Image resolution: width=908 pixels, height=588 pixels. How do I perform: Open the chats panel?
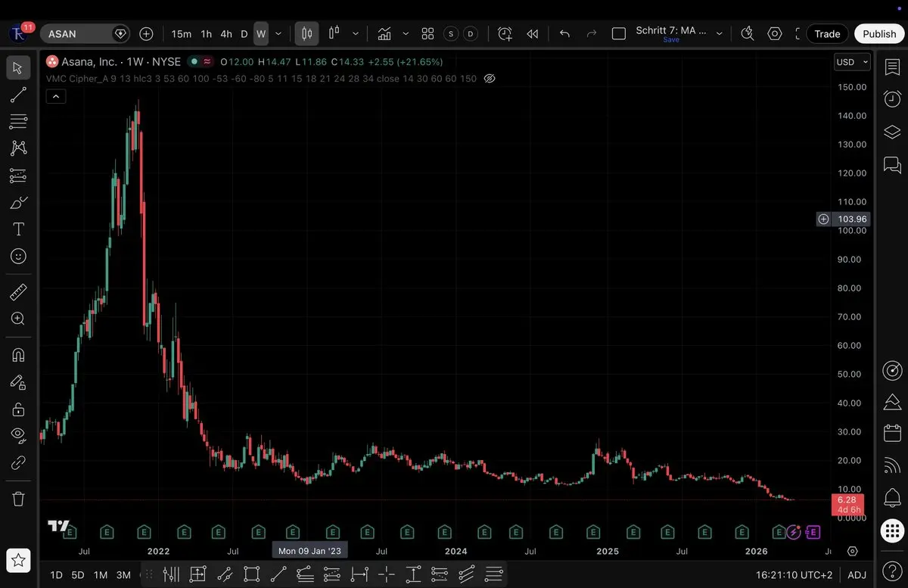pyautogui.click(x=892, y=164)
